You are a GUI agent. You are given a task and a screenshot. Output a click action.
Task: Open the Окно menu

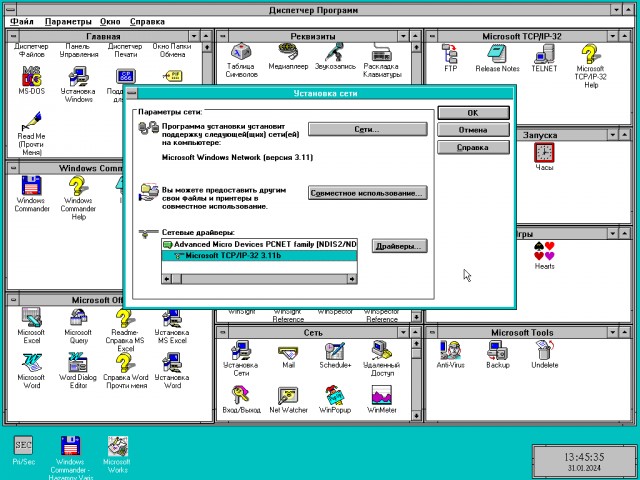(110, 22)
